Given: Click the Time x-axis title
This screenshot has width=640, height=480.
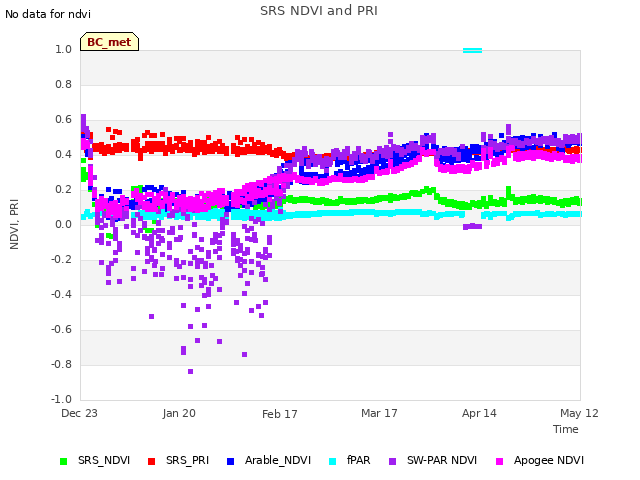Looking at the screenshot, I should pyautogui.click(x=566, y=429).
